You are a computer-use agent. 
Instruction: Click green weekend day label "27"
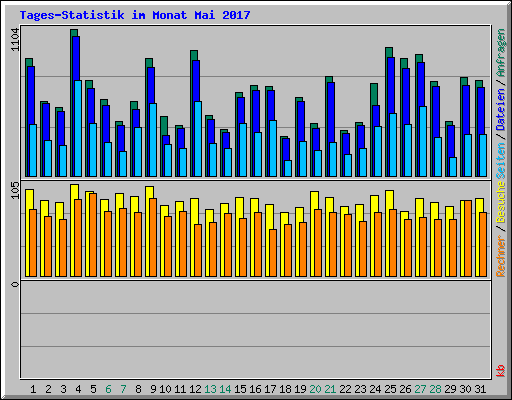pyautogui.click(x=420, y=389)
